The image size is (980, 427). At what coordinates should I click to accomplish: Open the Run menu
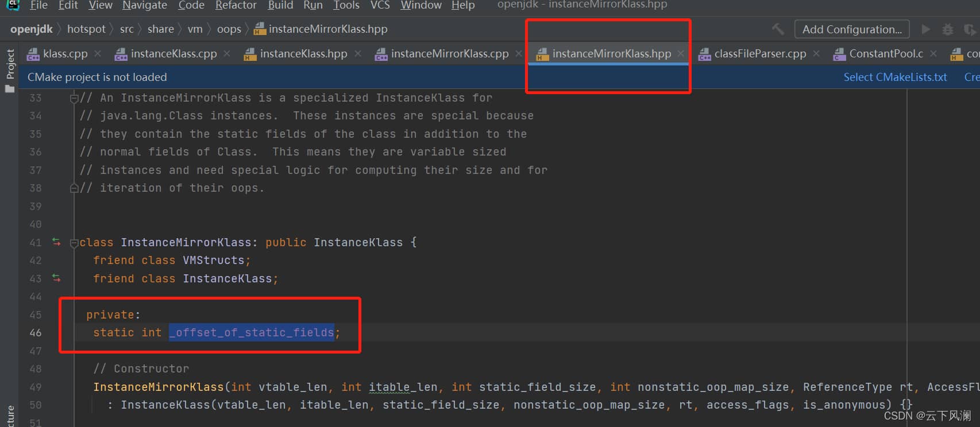click(313, 5)
